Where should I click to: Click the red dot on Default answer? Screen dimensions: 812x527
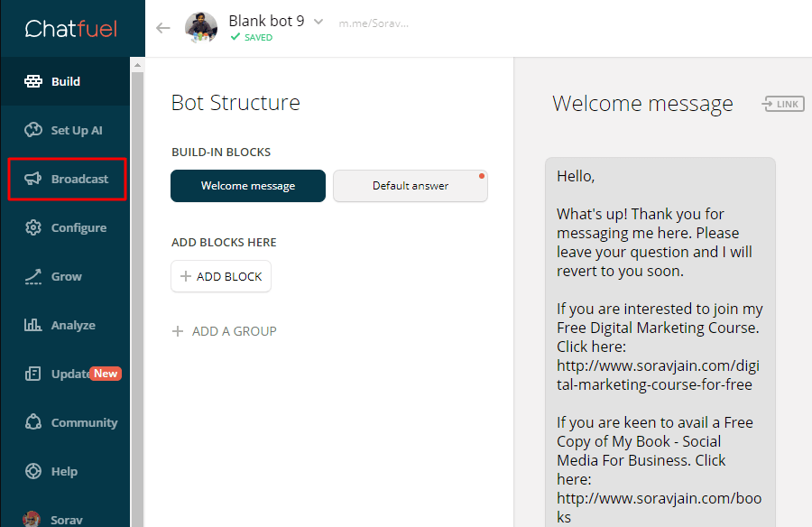482,176
